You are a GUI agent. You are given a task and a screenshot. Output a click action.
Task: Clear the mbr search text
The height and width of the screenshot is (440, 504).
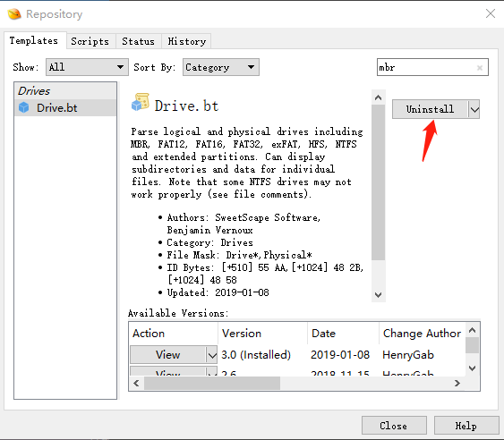[480, 67]
